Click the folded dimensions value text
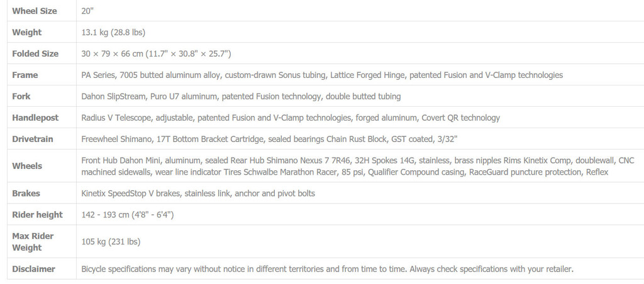644x284 pixels. click(156, 54)
